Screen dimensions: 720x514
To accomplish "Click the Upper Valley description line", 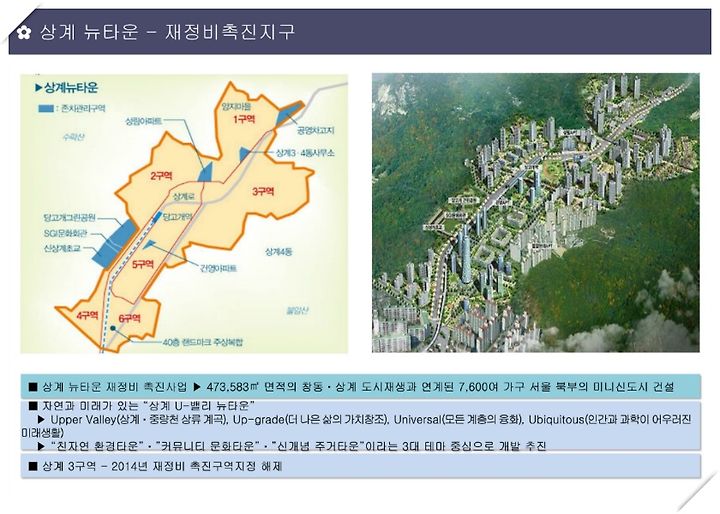I will click(356, 425).
